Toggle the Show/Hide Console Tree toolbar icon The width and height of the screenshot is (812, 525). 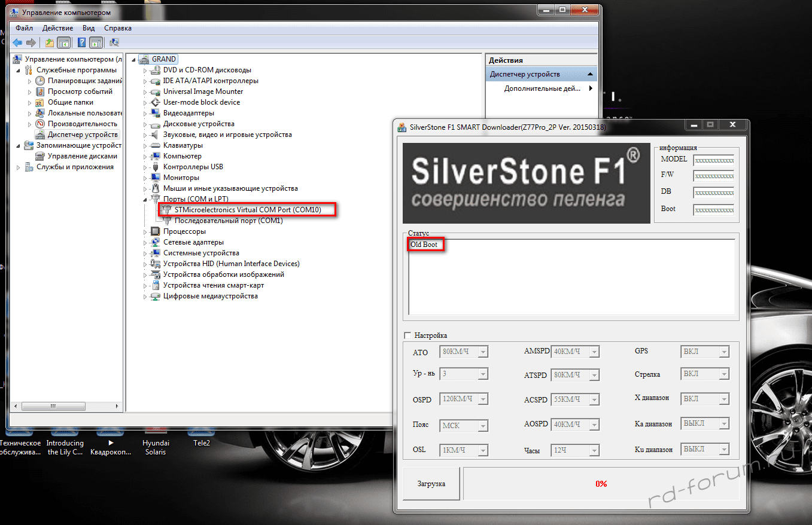tap(63, 42)
